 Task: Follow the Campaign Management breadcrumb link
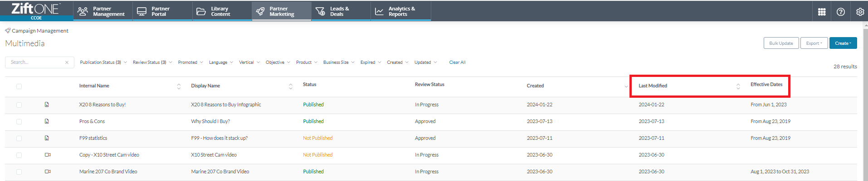[40, 31]
